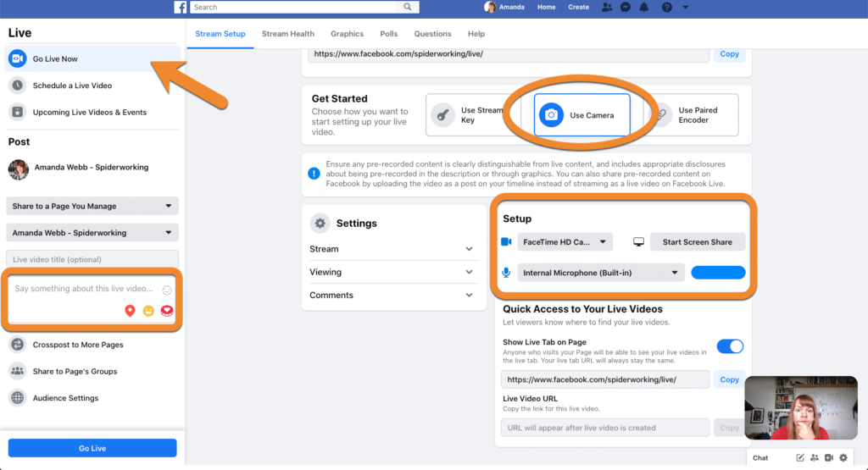Click Home in top navigation
The width and height of the screenshot is (868, 470).
pos(547,7)
